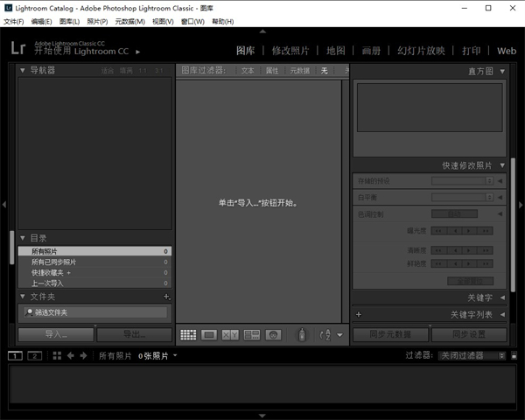Select 元数据 library filter

click(x=299, y=71)
